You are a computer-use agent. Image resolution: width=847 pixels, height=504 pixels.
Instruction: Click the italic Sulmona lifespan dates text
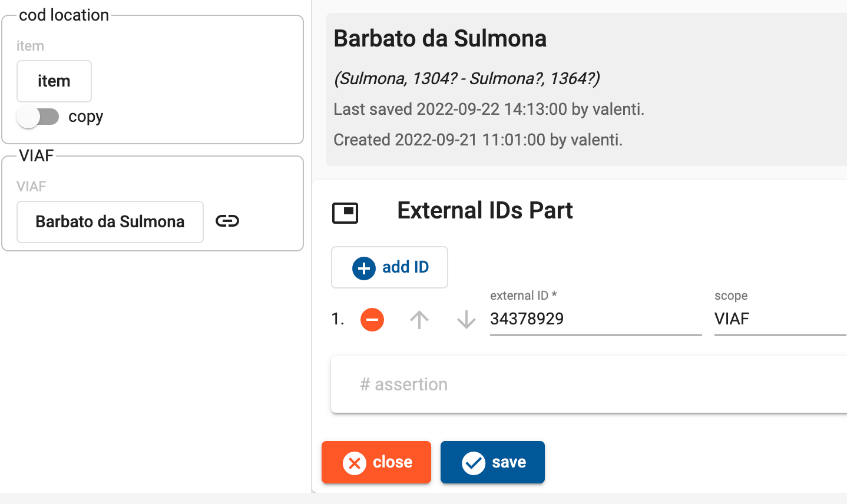click(x=466, y=78)
